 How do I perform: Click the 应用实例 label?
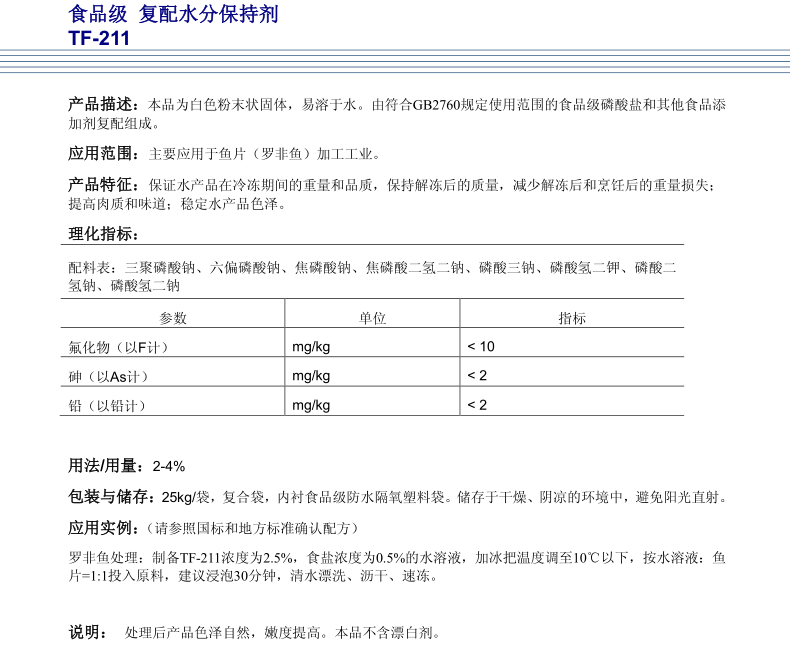(x=101, y=528)
